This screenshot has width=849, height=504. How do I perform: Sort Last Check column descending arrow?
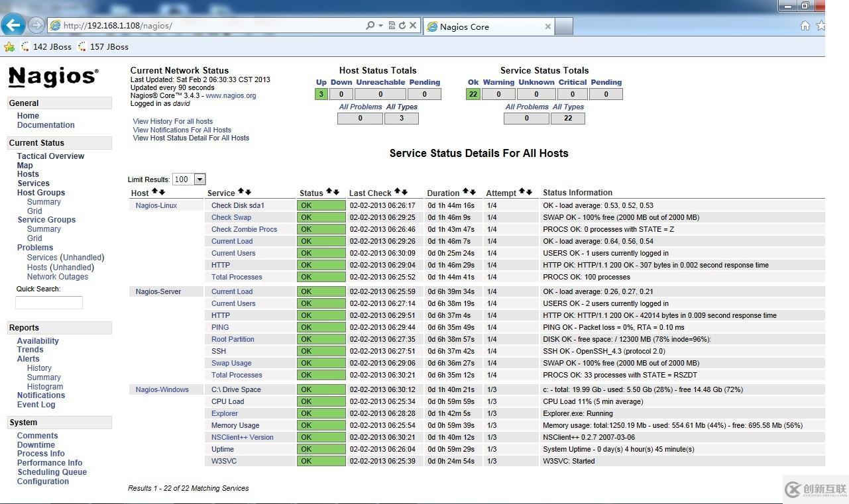tap(404, 192)
